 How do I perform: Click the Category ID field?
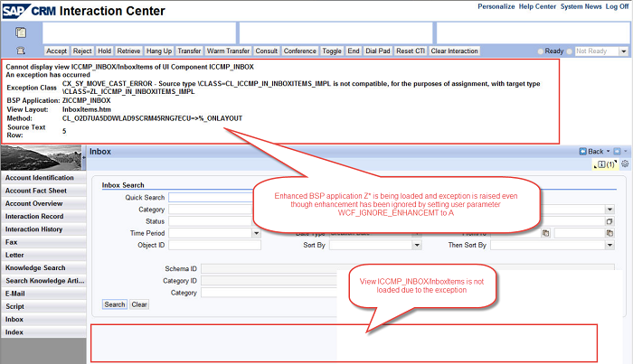click(x=269, y=281)
